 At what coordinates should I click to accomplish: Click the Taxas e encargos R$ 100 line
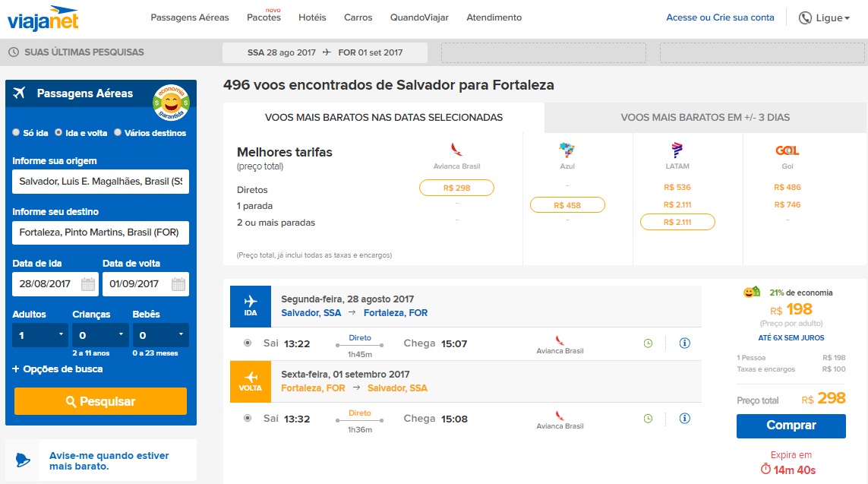(791, 369)
